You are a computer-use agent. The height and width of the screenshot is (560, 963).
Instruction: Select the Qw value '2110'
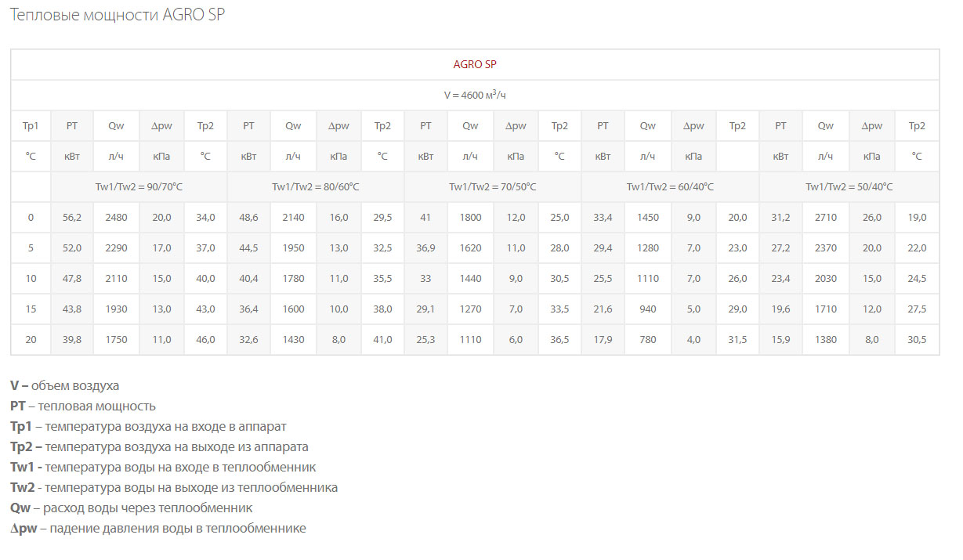click(116, 278)
